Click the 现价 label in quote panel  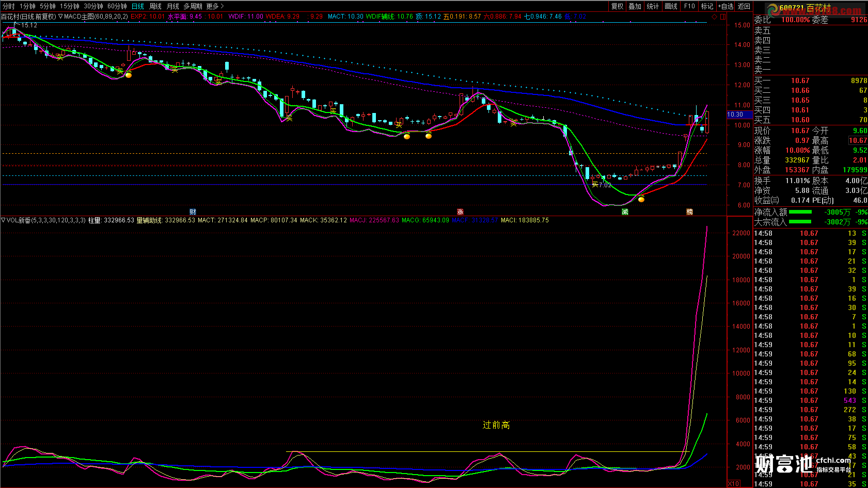point(762,131)
